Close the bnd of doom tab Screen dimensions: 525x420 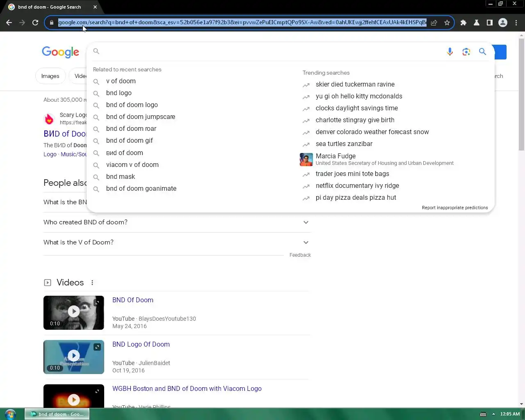click(x=95, y=7)
